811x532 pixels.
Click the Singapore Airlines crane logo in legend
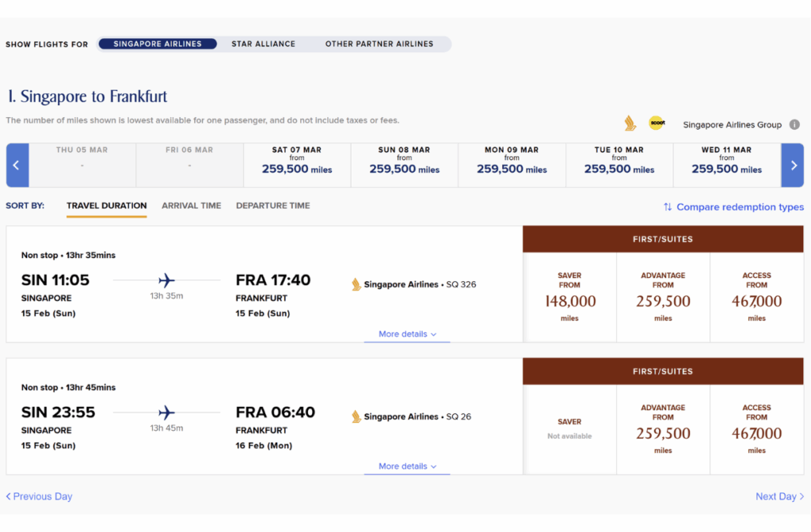pyautogui.click(x=630, y=123)
